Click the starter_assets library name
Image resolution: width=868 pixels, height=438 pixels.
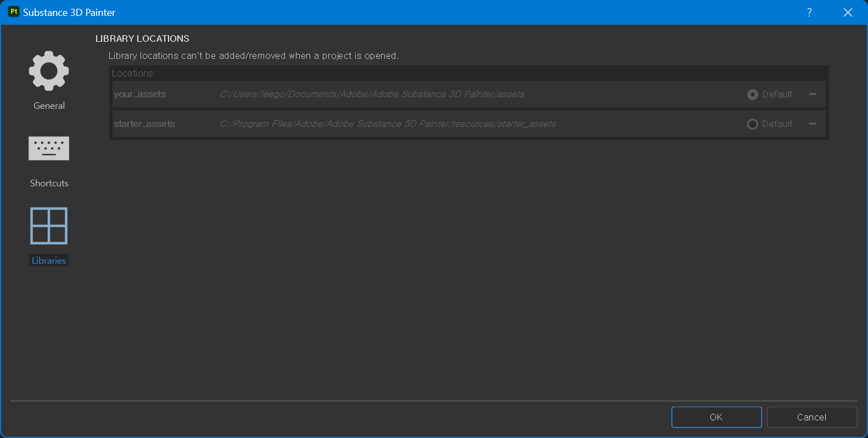[x=144, y=124]
